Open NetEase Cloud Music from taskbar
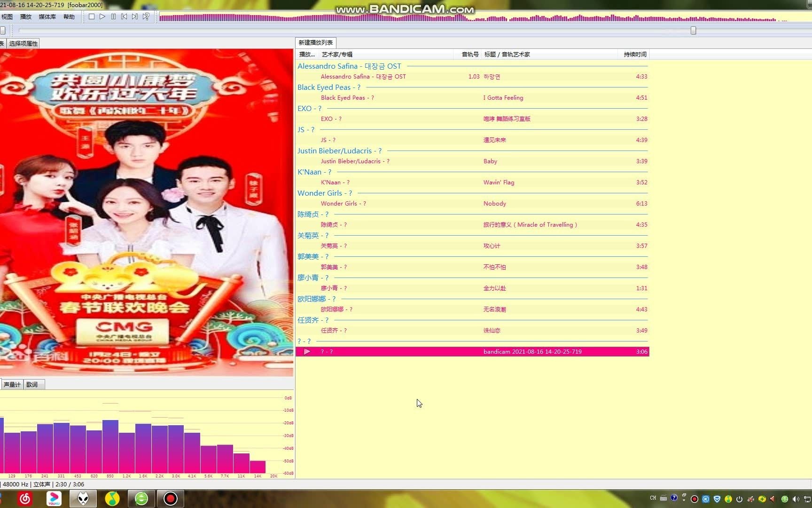The image size is (812, 508). coord(25,499)
